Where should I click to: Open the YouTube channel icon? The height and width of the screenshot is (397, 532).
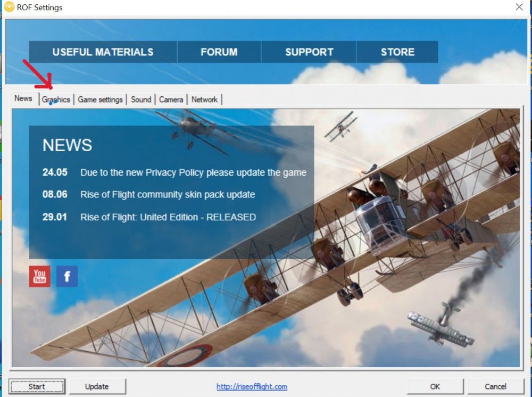tap(40, 276)
